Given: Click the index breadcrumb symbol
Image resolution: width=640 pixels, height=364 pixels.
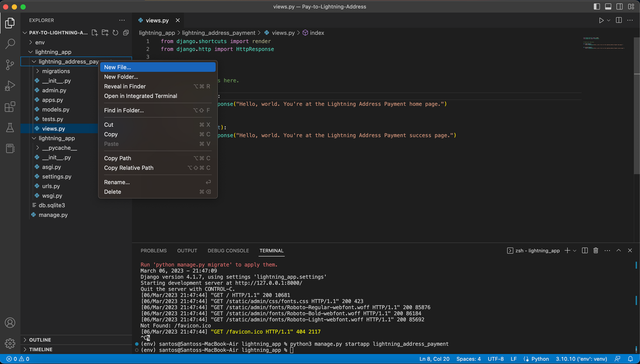Looking at the screenshot, I should (313, 33).
